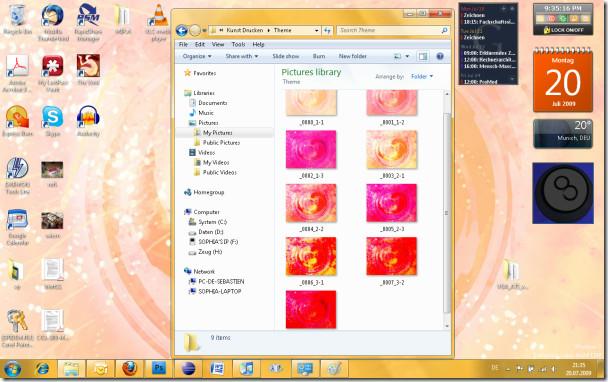Open the Tools menu
608x382 pixels.
tap(238, 44)
